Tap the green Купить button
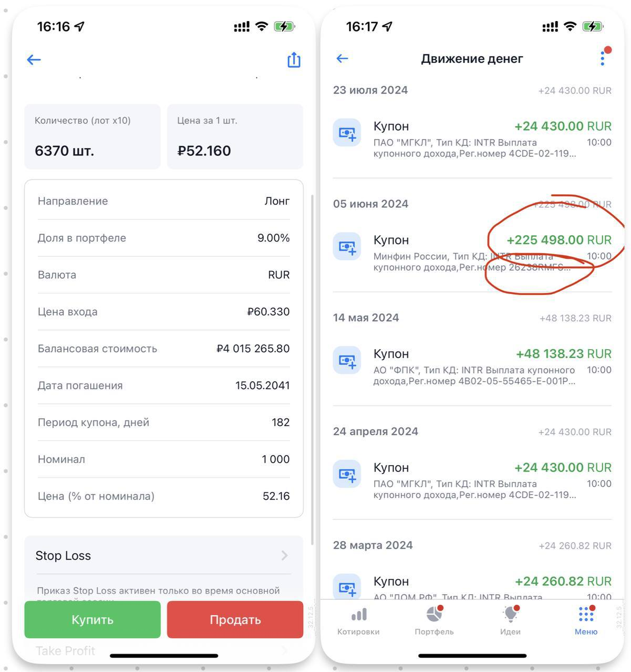The height and width of the screenshot is (672, 631). (x=92, y=619)
